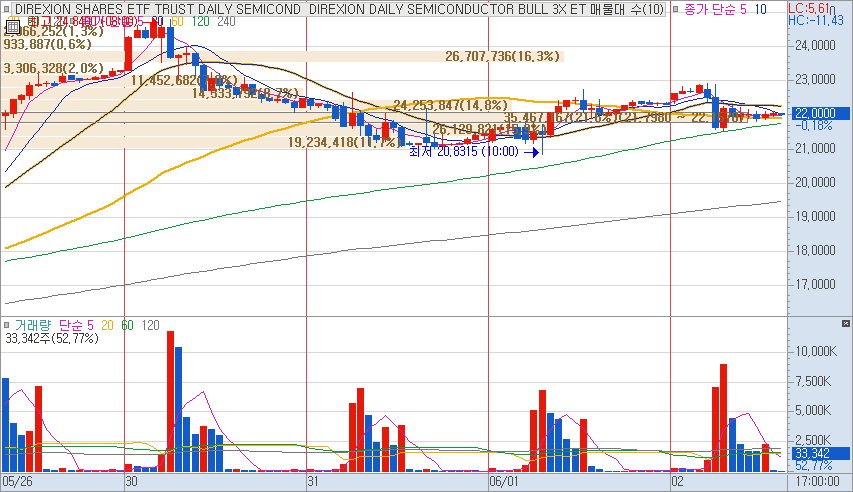Click the highlighted 22,0000 current price tag

tap(818, 113)
